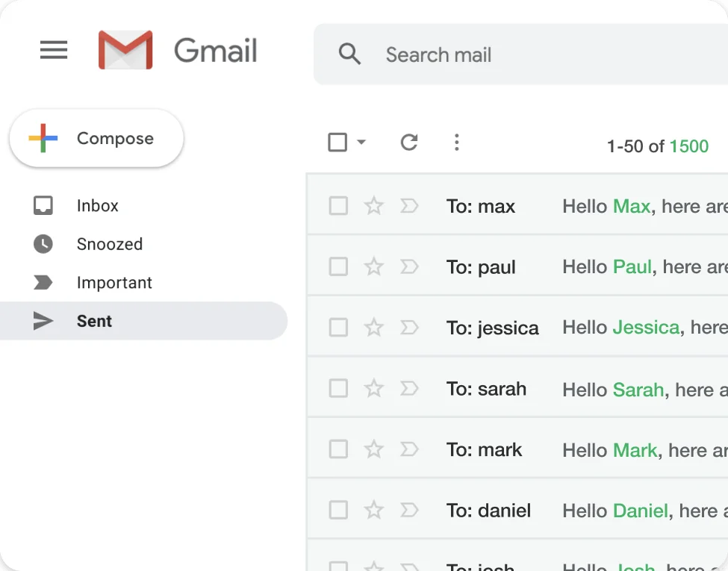Click the search magnifying glass icon
The width and height of the screenshot is (728, 571).
(350, 54)
